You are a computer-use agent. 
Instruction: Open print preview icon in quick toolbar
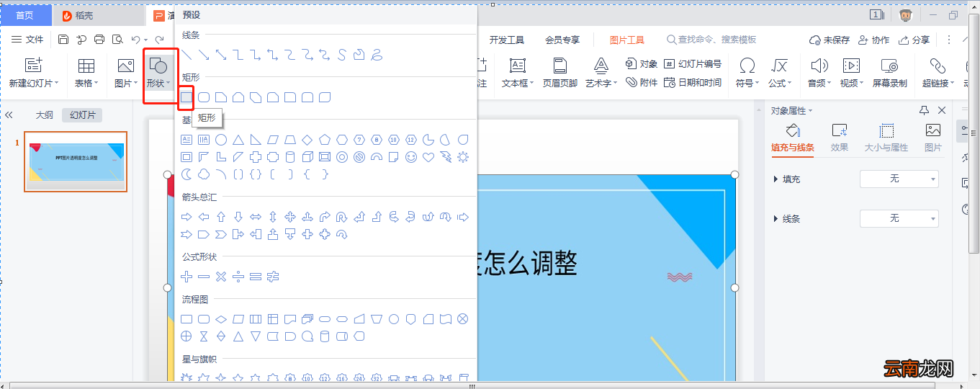[x=117, y=40]
